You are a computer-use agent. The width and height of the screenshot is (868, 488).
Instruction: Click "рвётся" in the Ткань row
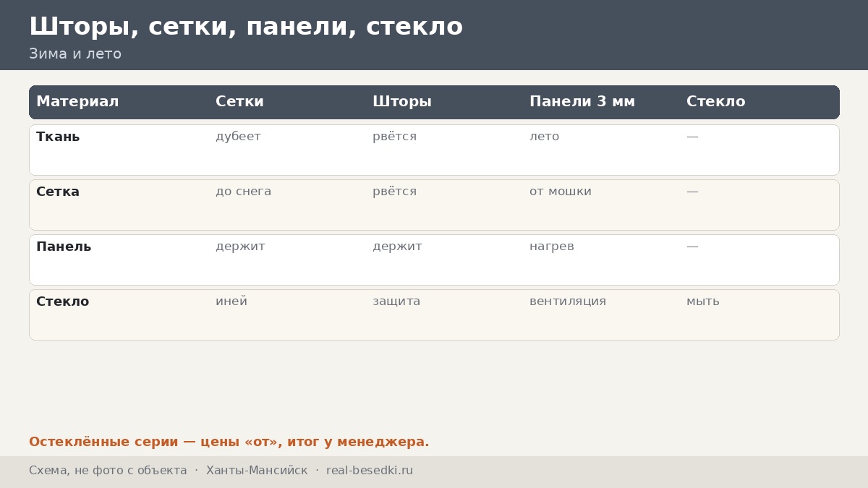(x=394, y=137)
